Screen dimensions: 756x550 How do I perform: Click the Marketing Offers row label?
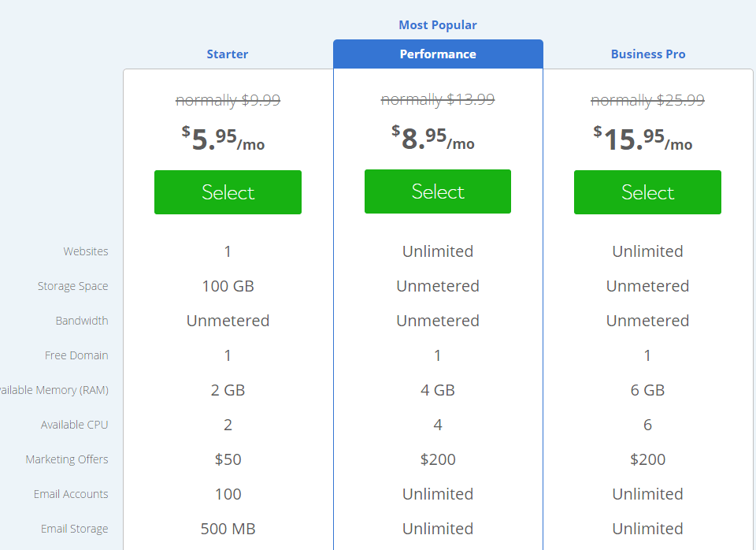click(67, 459)
